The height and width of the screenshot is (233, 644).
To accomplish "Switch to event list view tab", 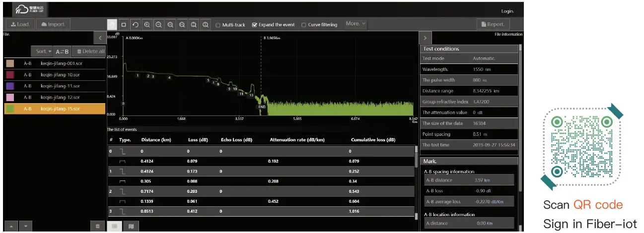I will (x=115, y=226).
